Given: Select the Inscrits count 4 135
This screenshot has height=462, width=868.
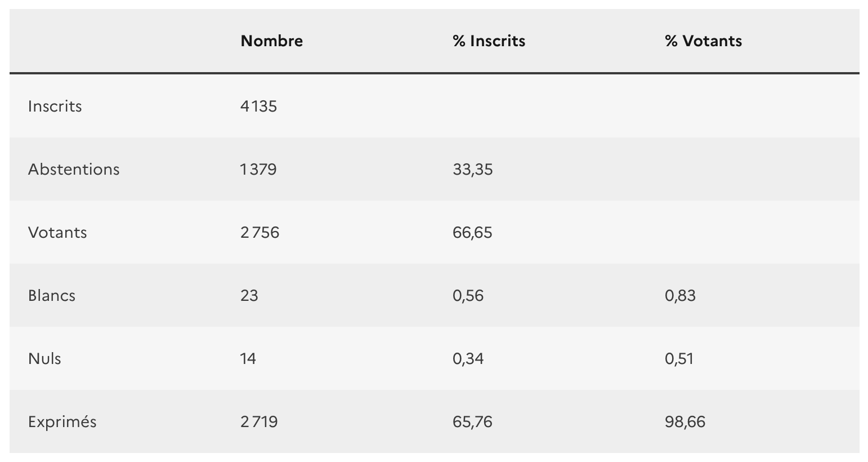Looking at the screenshot, I should [258, 106].
